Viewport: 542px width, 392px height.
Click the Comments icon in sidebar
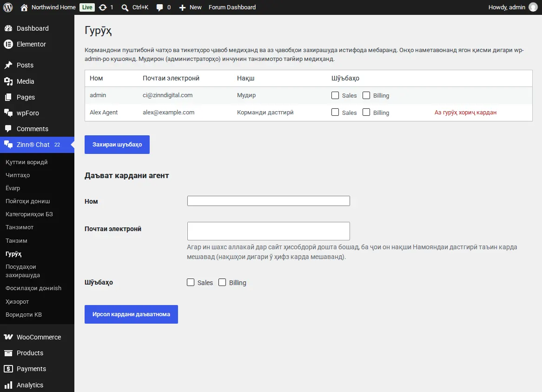tap(8, 129)
